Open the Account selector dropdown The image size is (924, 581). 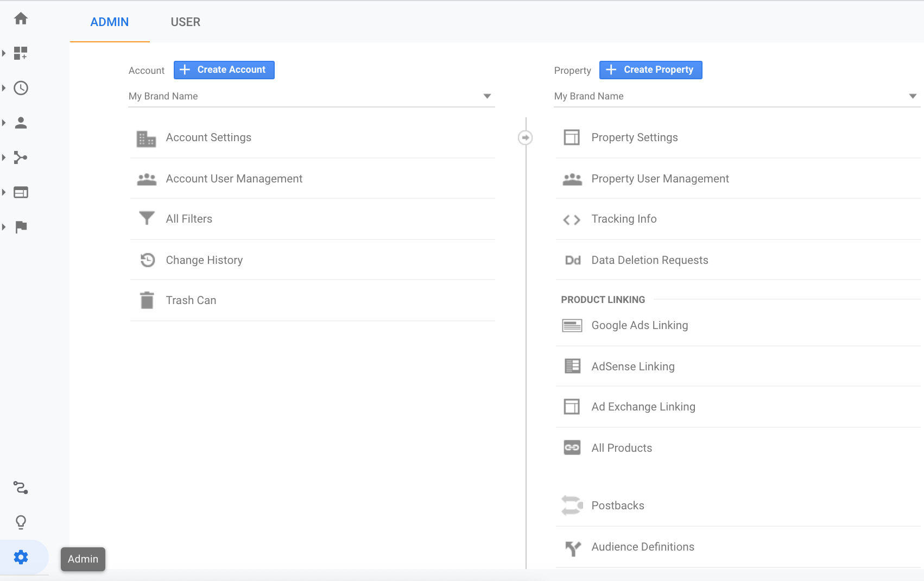coord(312,96)
